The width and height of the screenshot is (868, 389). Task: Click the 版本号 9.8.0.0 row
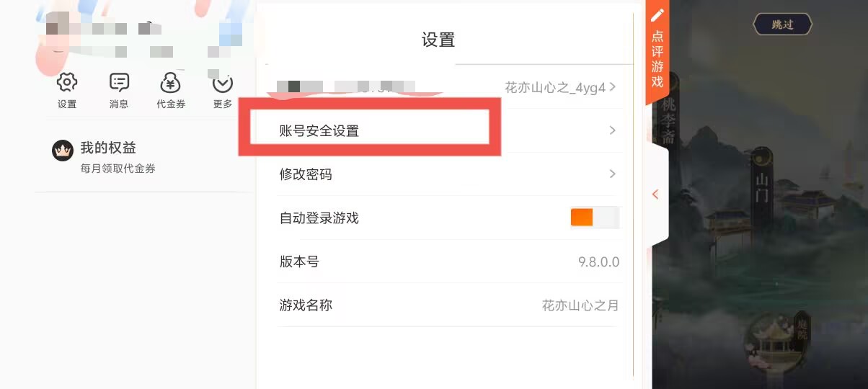[448, 261]
